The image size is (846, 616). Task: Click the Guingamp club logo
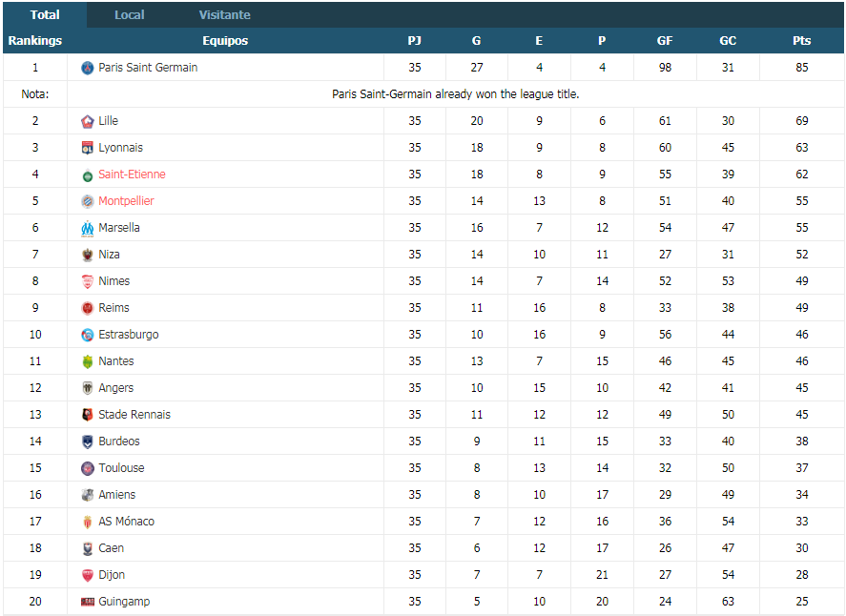coord(88,602)
